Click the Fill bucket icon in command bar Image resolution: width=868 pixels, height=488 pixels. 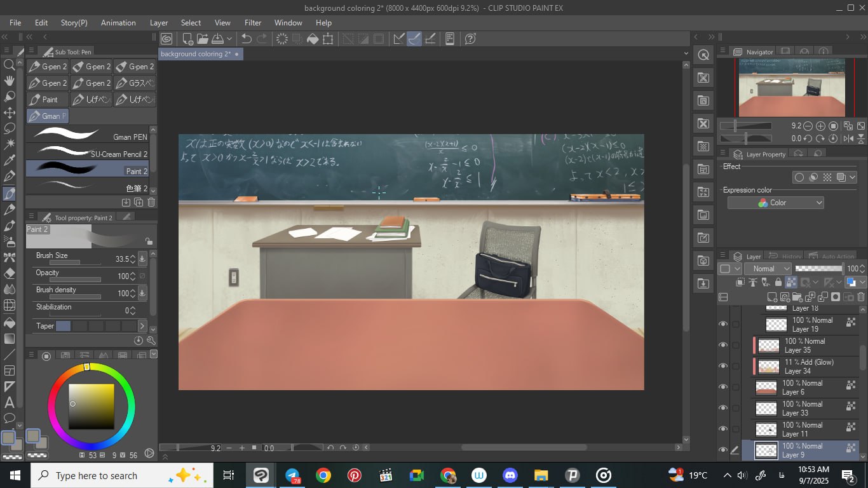(313, 39)
